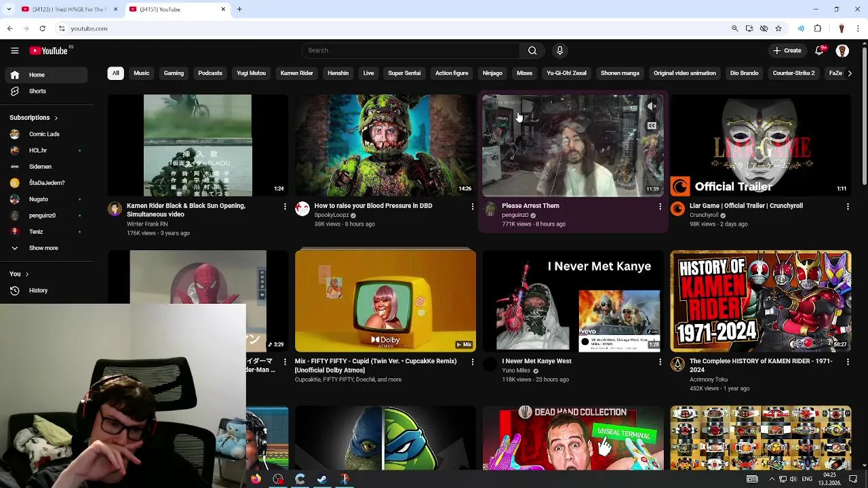The image size is (868, 488).
Task: Unmute the Please Arrest Them preview
Action: 652,106
